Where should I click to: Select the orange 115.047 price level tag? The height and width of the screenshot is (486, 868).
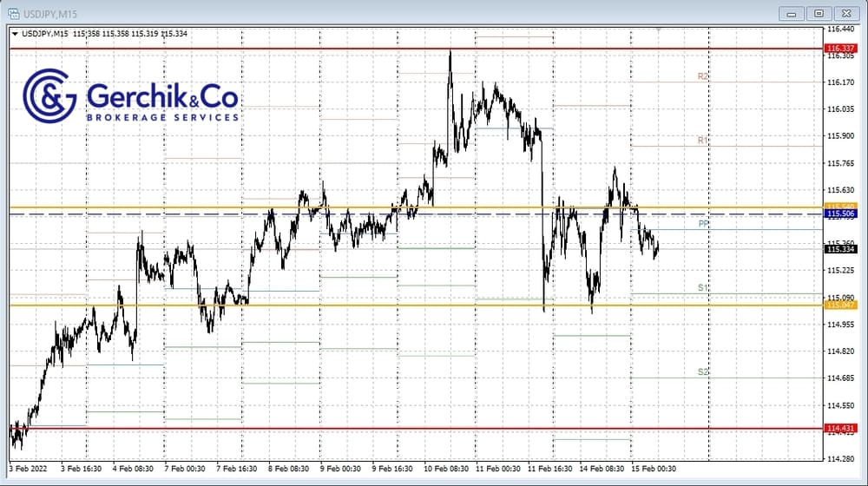841,305
